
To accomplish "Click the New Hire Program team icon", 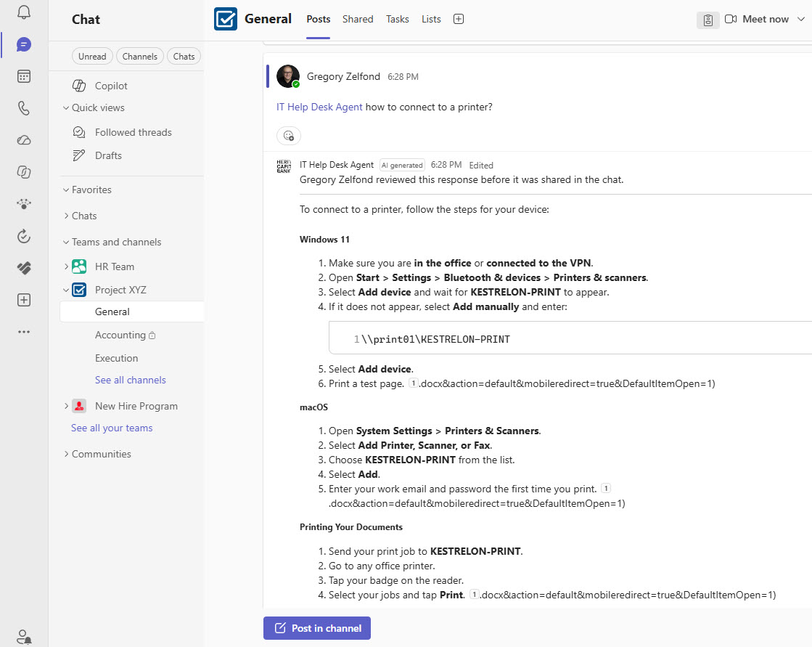I will (x=79, y=406).
